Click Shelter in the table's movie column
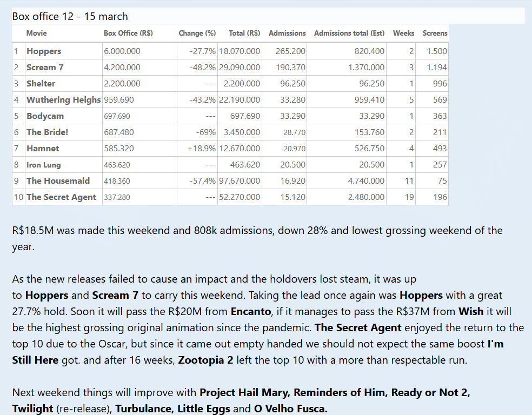The height and width of the screenshot is (415, 532). click(x=41, y=84)
